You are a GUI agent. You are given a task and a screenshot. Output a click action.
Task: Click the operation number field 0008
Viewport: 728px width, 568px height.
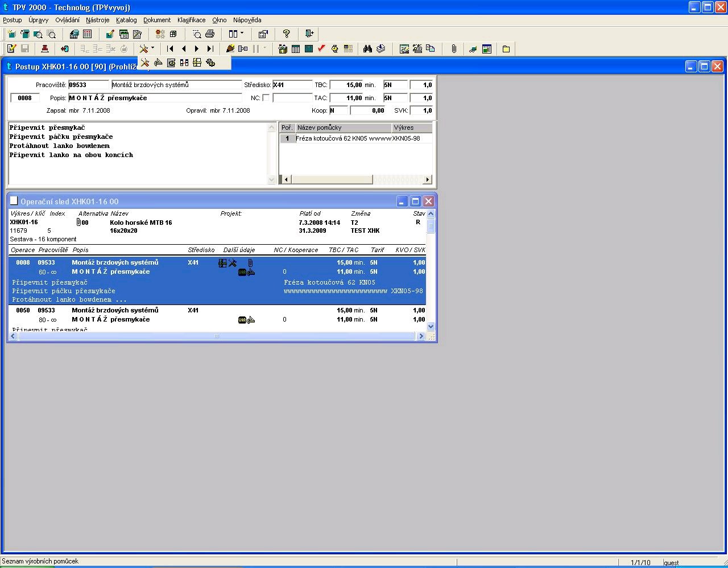pyautogui.click(x=25, y=98)
